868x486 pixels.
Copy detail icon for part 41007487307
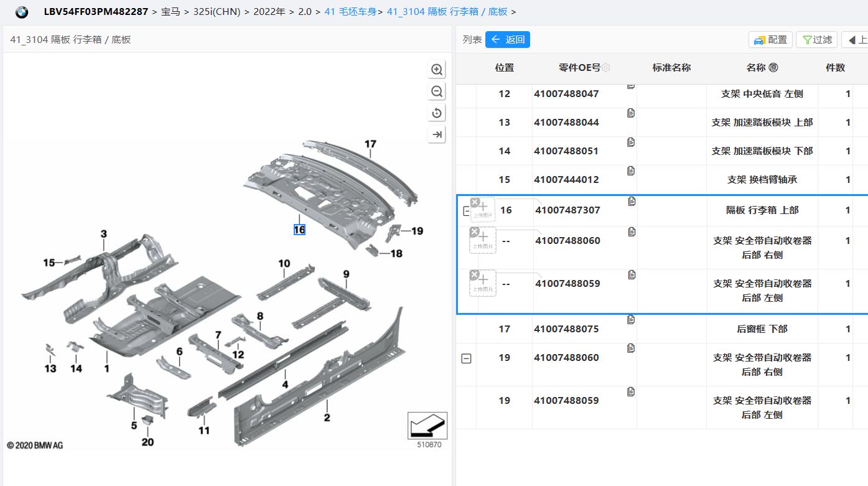[632, 201]
